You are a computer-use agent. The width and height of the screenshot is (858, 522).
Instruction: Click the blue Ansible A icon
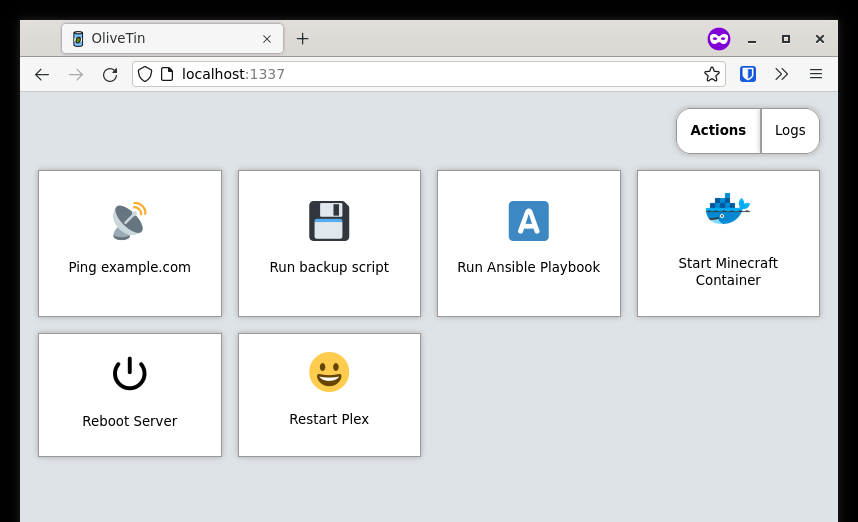pos(529,221)
